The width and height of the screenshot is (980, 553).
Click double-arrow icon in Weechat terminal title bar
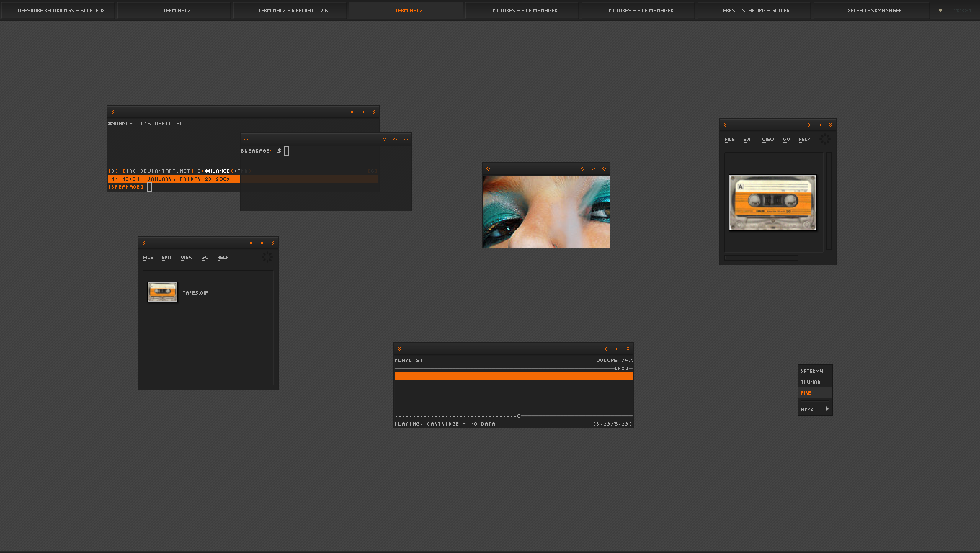[362, 112]
